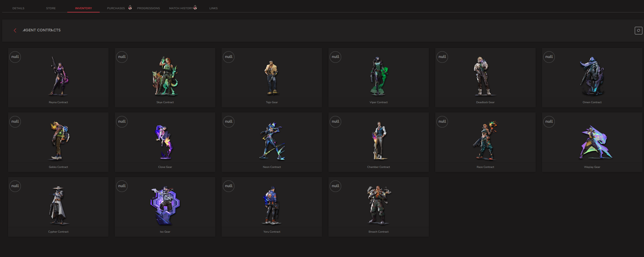Choose the Viper agent artwork

pos(379,76)
